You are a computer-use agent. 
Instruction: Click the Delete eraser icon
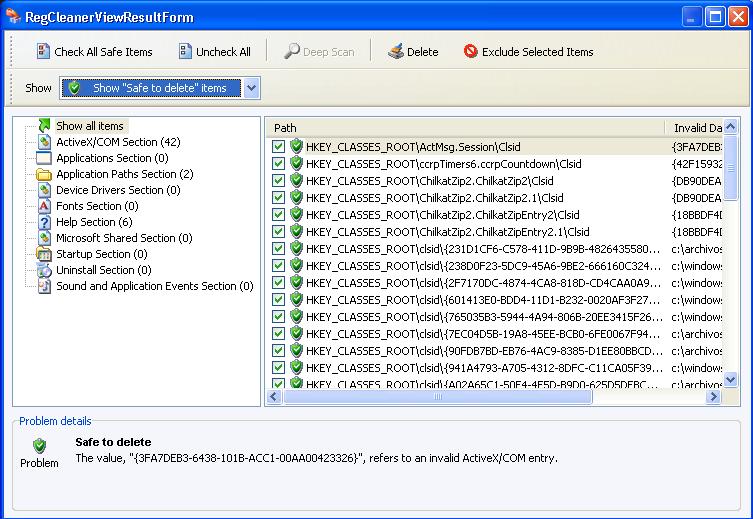tap(396, 51)
